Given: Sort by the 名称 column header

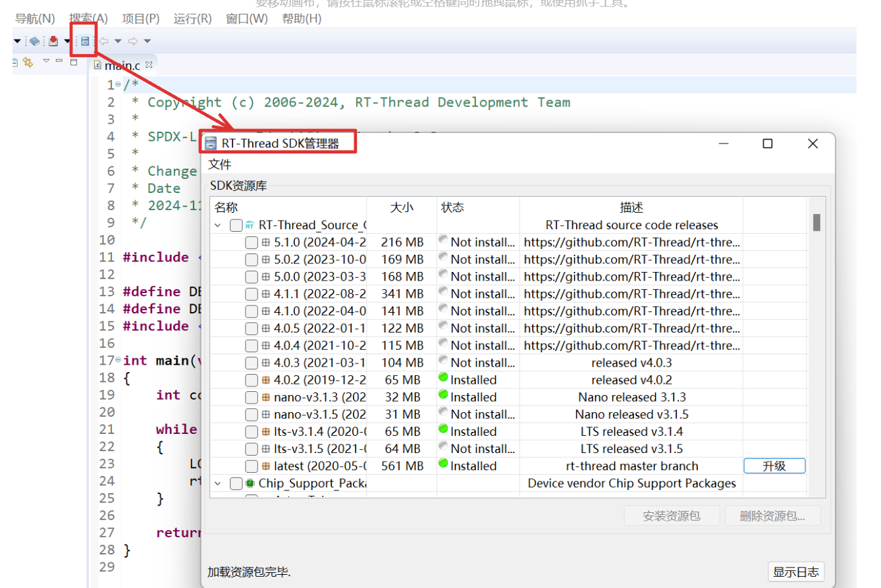Looking at the screenshot, I should point(288,207).
